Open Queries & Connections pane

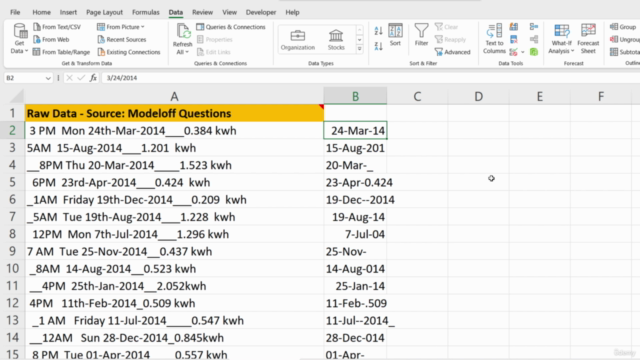click(231, 27)
